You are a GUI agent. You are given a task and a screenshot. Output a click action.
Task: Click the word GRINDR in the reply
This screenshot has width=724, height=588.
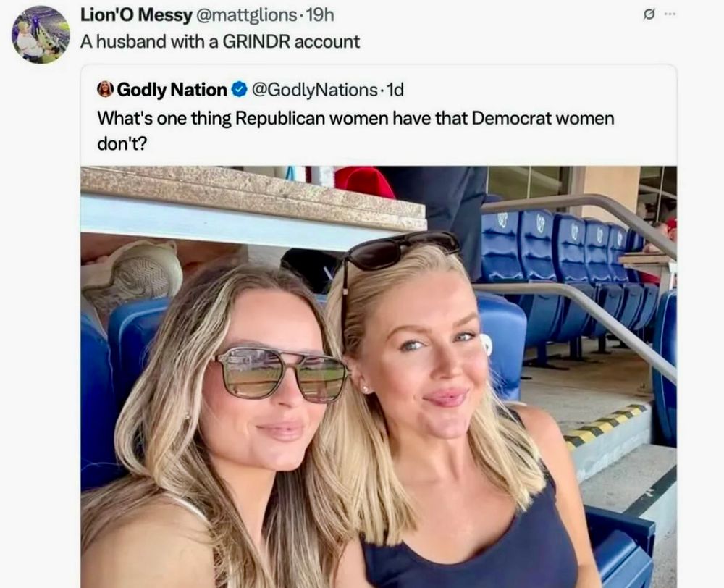tap(256, 42)
